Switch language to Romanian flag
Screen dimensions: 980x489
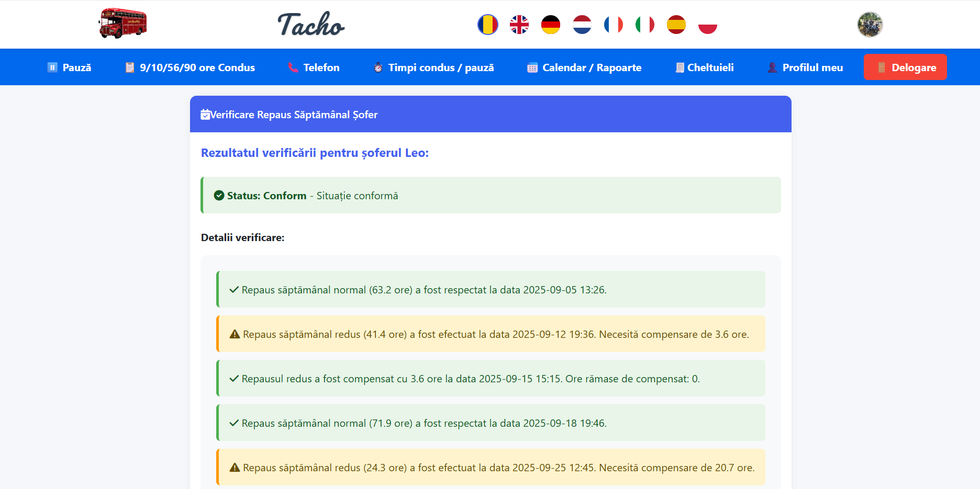[487, 25]
